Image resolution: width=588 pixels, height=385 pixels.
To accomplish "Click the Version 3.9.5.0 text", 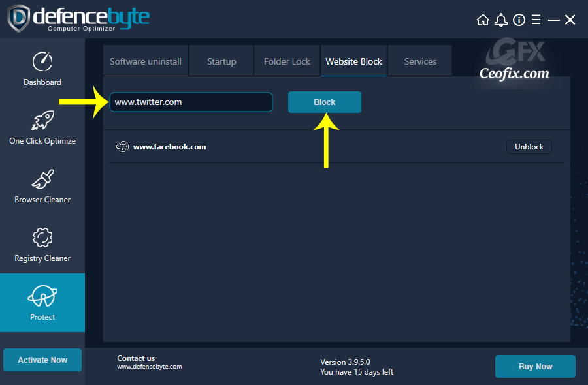I will 345,362.
